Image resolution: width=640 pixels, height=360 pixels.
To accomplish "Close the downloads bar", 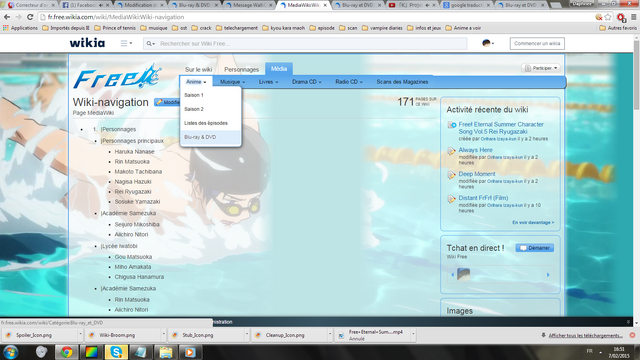I will [632, 335].
